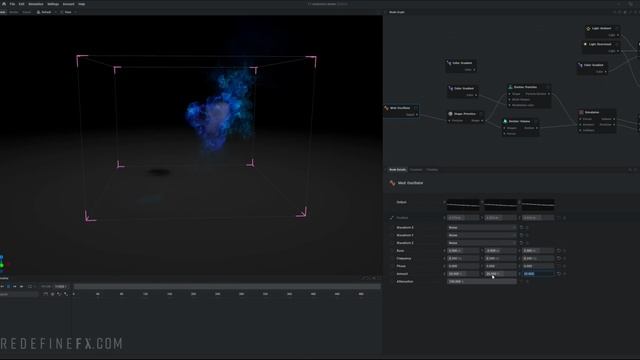The height and width of the screenshot is (360, 640).
Task: Open the Edit menu
Action: coord(21,4)
